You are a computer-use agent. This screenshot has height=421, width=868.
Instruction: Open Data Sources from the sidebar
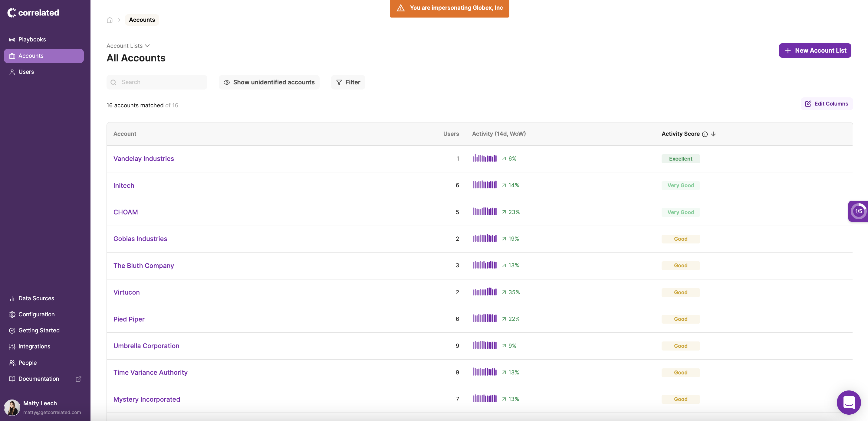36,298
